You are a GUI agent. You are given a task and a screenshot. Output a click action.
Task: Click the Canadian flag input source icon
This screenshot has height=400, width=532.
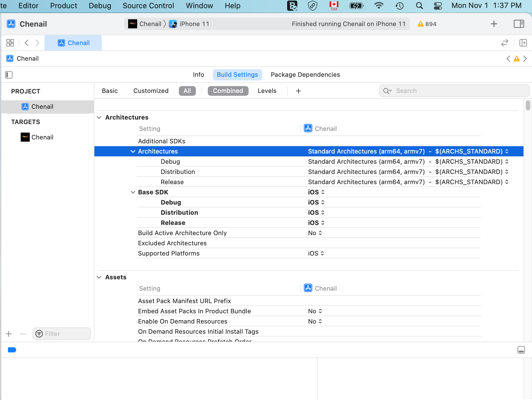tap(334, 6)
